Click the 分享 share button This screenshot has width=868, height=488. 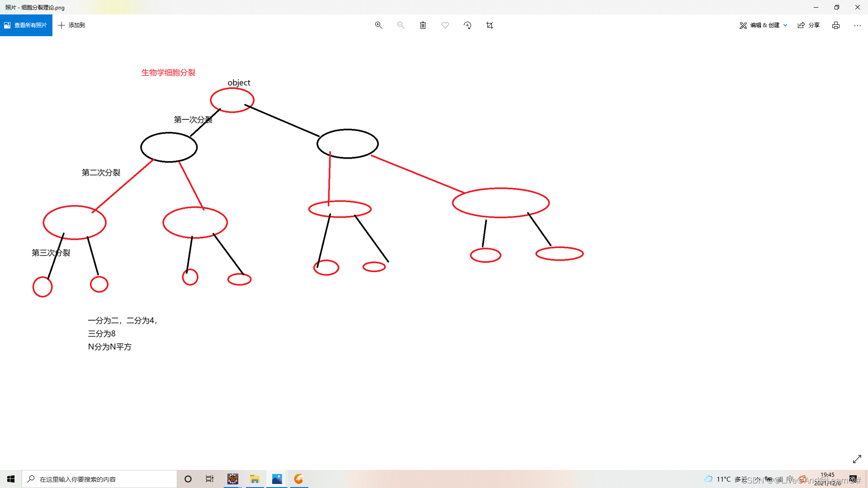point(809,25)
